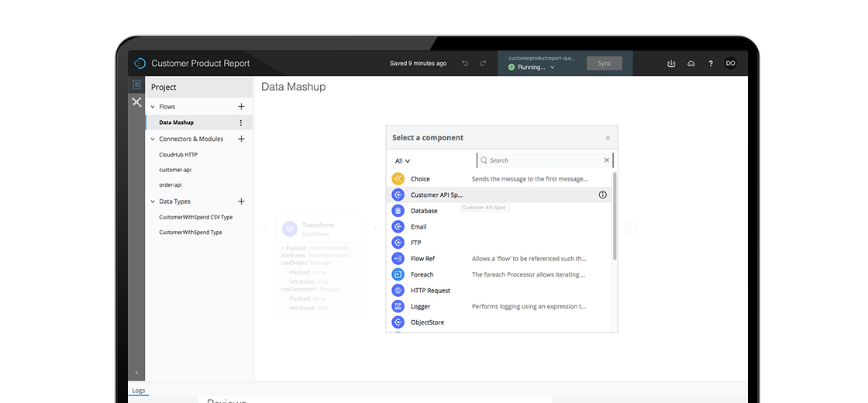
Task: Collapse the Flows section chevron
Action: tap(153, 106)
